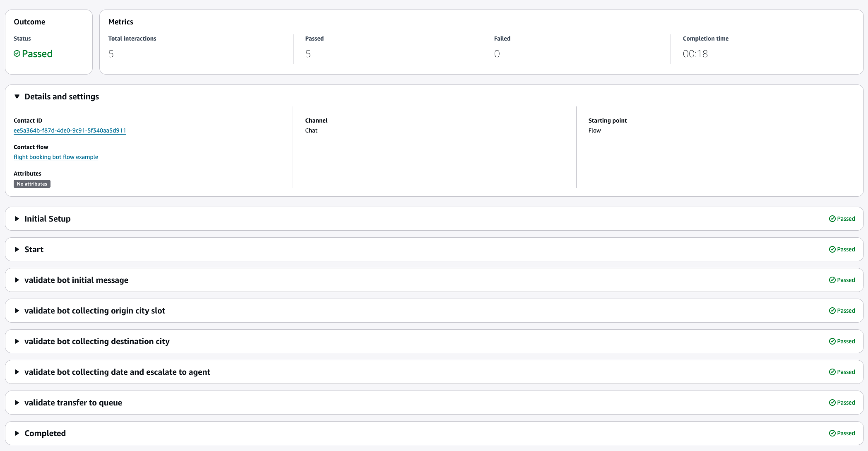This screenshot has height=451, width=868.
Task: Click Passed icon for validate transfer to queue
Action: [x=832, y=403]
